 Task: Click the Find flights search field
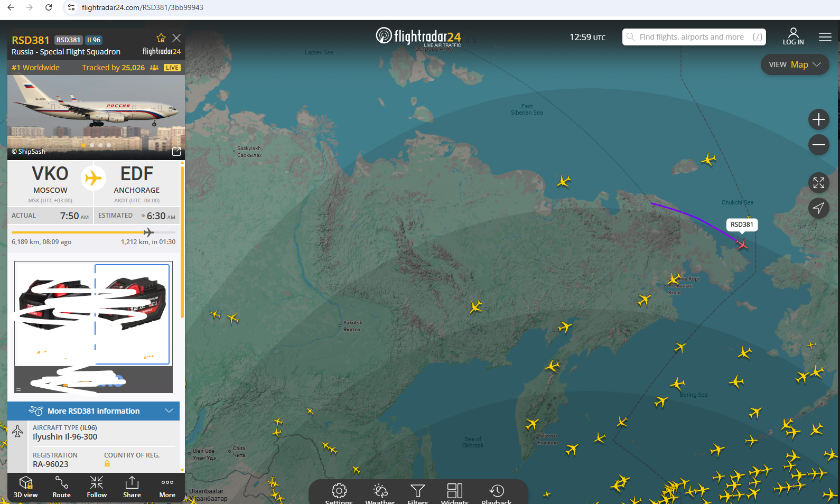click(x=694, y=37)
